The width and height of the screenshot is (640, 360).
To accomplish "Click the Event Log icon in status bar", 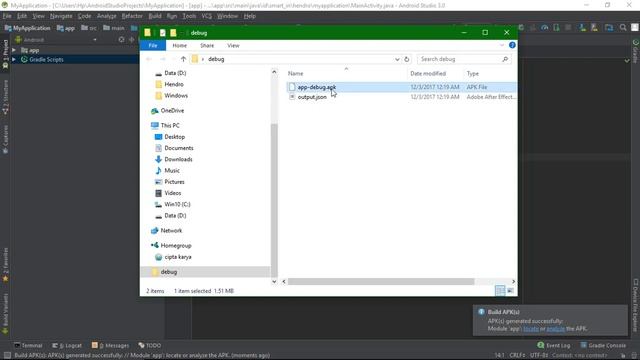I will (541, 345).
